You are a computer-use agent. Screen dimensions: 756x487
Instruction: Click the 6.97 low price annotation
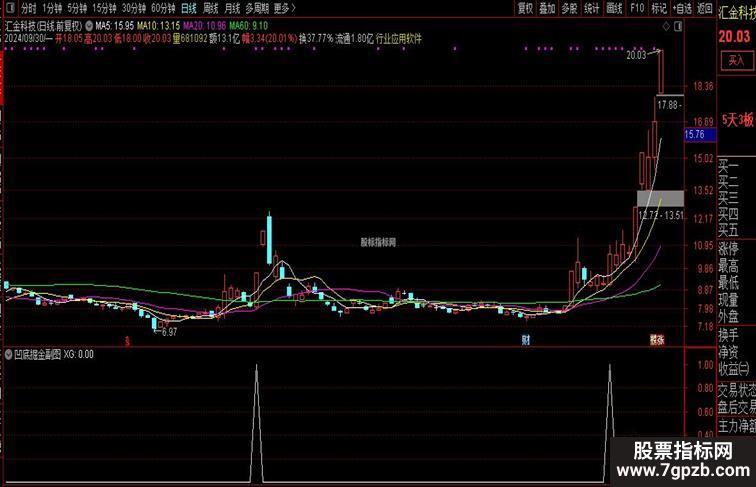(169, 332)
